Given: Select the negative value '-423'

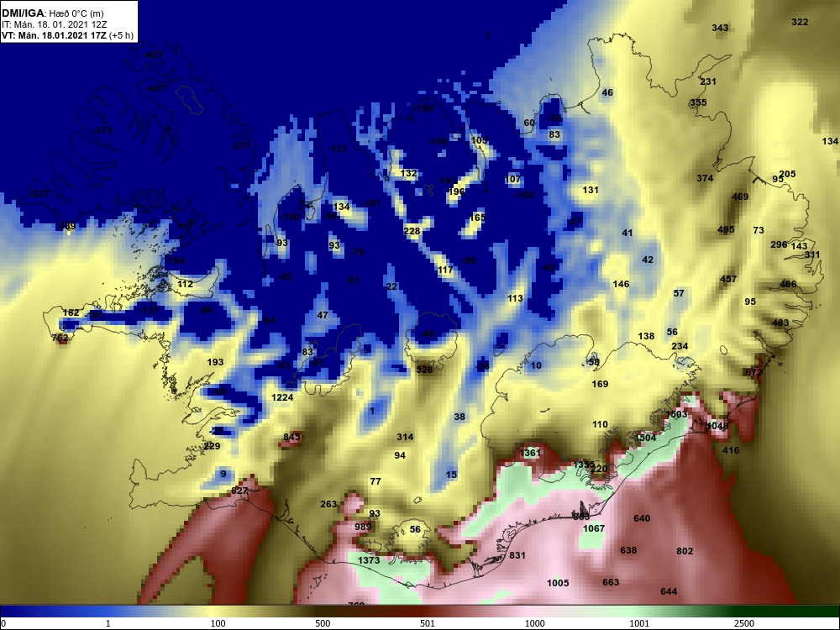Looking at the screenshot, I should (153, 55).
